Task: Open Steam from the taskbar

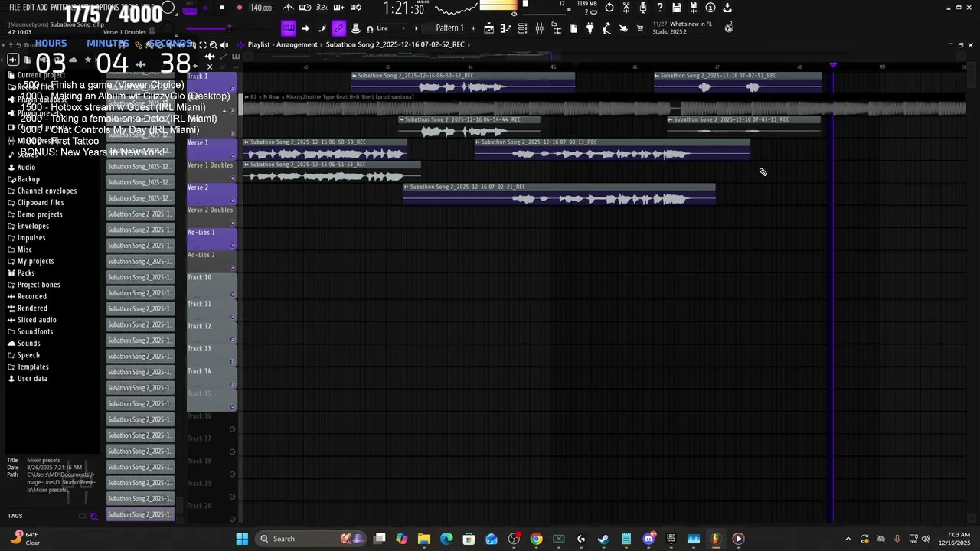Action: click(x=603, y=539)
